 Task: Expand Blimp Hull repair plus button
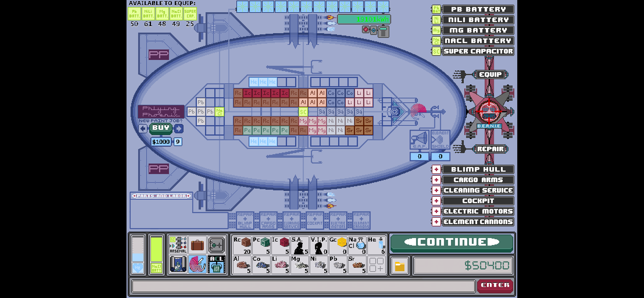coord(436,169)
